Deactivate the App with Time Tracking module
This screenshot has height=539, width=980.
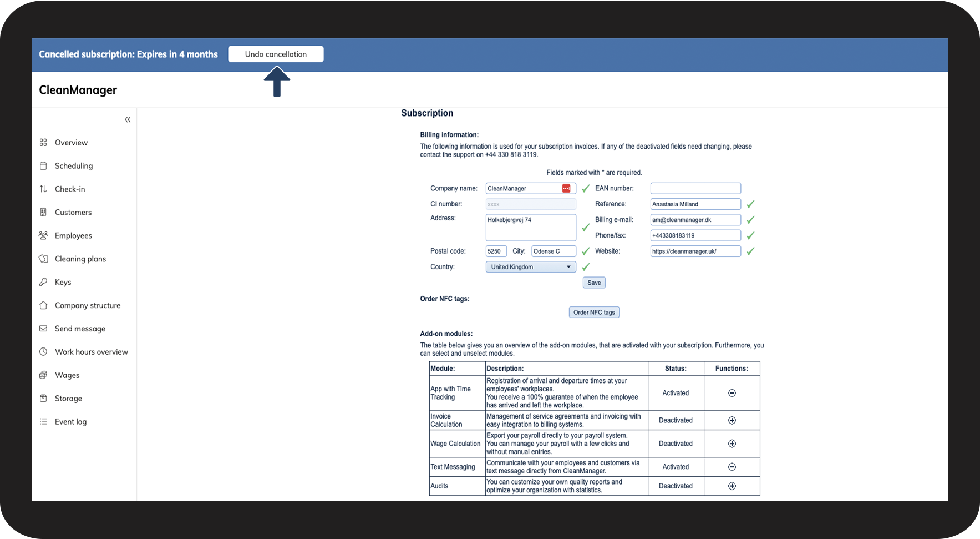732,393
